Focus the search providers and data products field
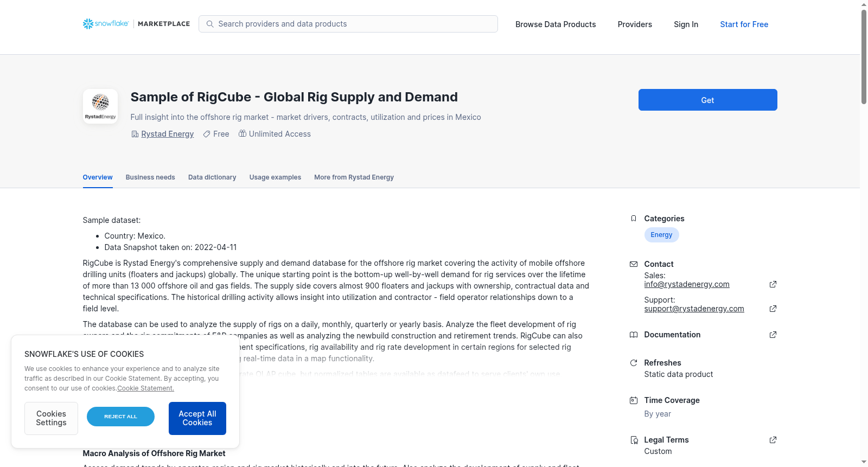 pos(348,24)
